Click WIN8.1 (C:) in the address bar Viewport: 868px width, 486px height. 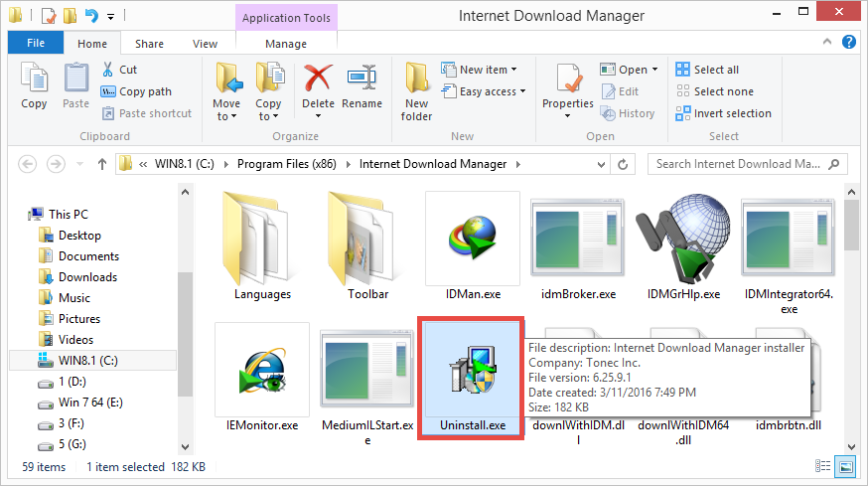(185, 164)
